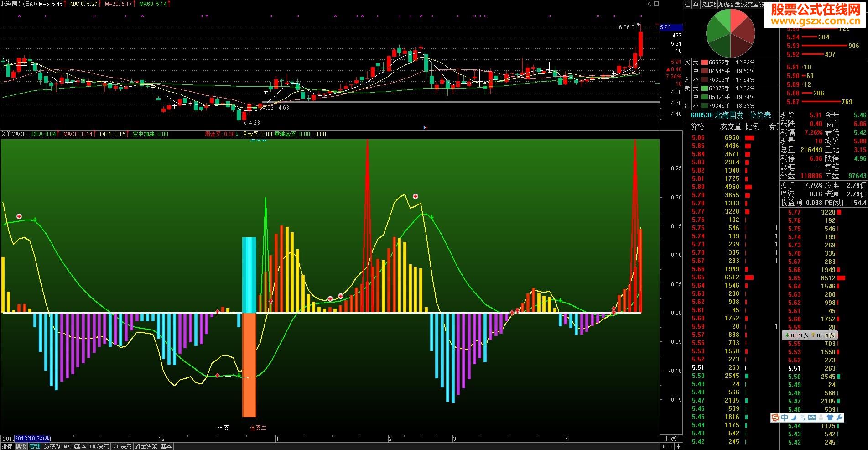Click the minus zoom button below 日线
This screenshot has height=450, width=868.
click(x=671, y=446)
